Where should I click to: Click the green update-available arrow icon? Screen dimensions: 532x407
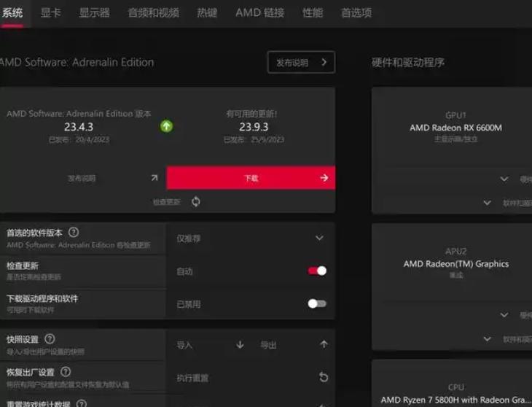pos(166,126)
